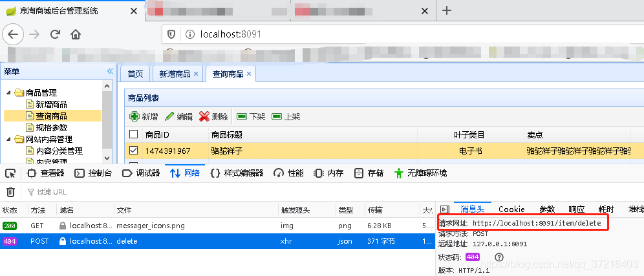Image resolution: width=644 pixels, height=276 pixels.
Task: Open the 控制台 console panel
Action: (93, 173)
